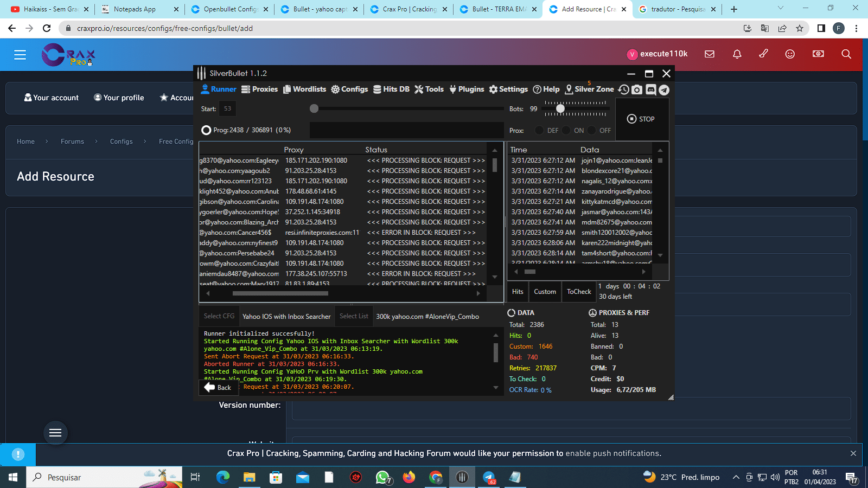
Task: Select the OFF proxy mode radio
Action: click(592, 130)
